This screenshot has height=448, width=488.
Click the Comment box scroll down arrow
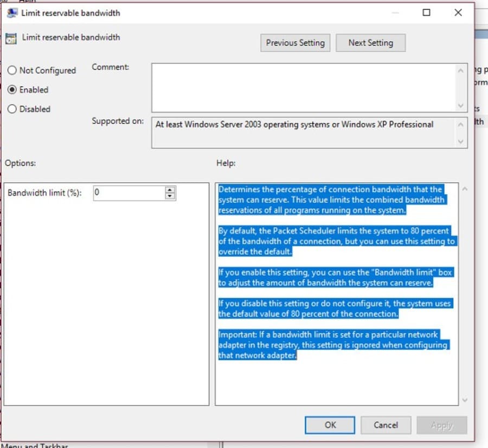click(x=460, y=106)
